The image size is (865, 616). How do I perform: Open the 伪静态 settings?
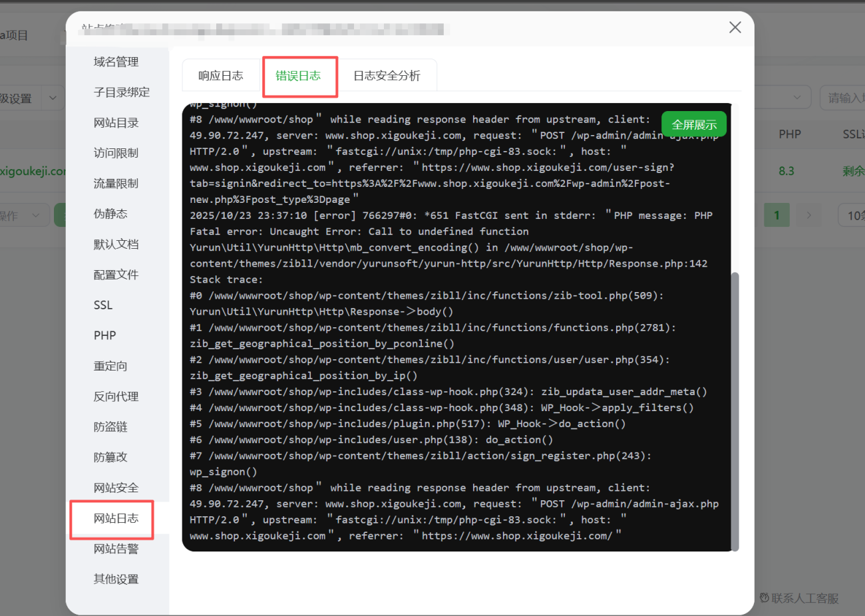pyautogui.click(x=110, y=214)
